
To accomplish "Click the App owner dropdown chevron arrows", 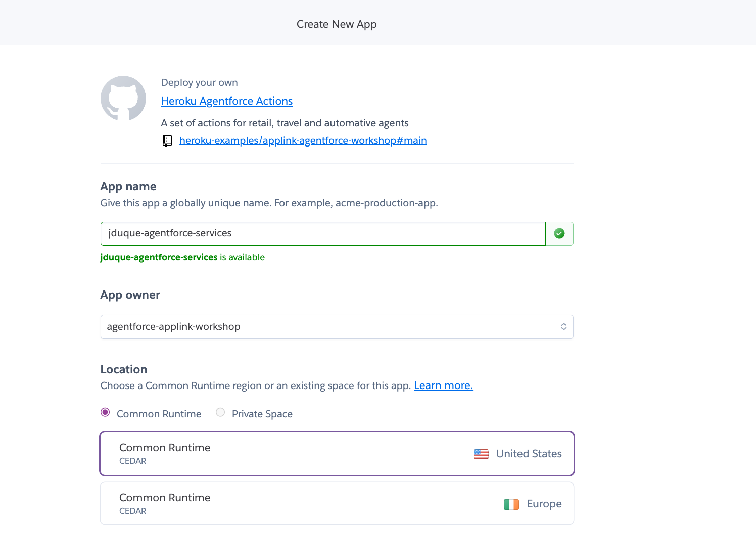I will coord(563,326).
